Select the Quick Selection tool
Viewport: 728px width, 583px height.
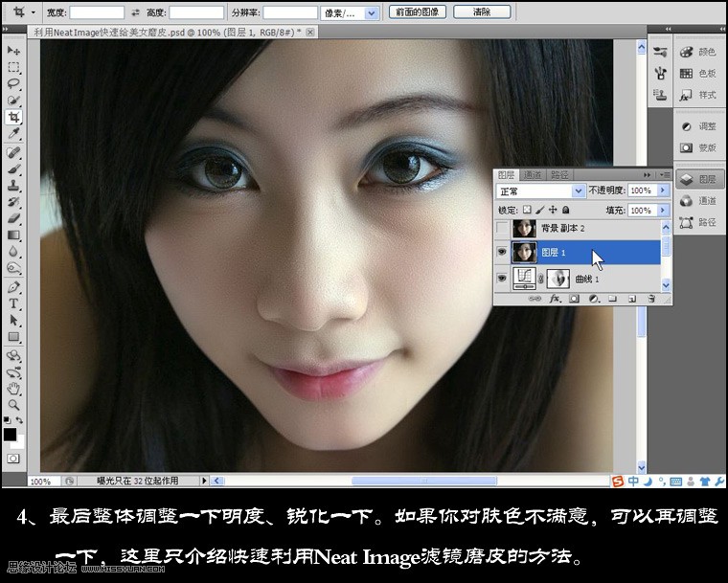click(x=13, y=101)
